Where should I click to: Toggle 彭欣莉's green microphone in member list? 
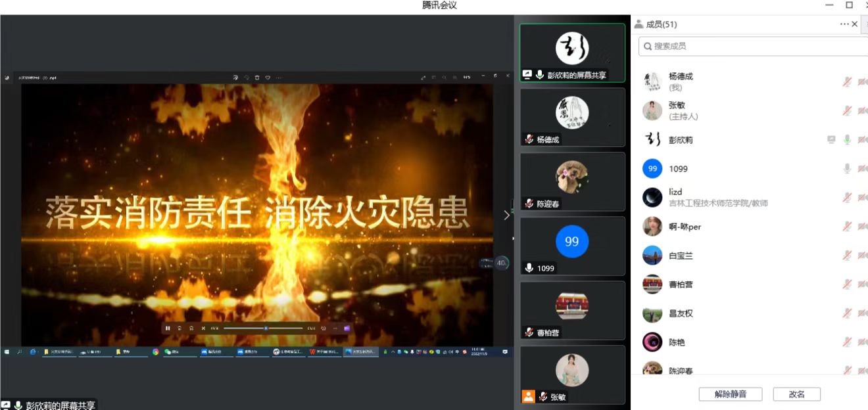pyautogui.click(x=848, y=139)
